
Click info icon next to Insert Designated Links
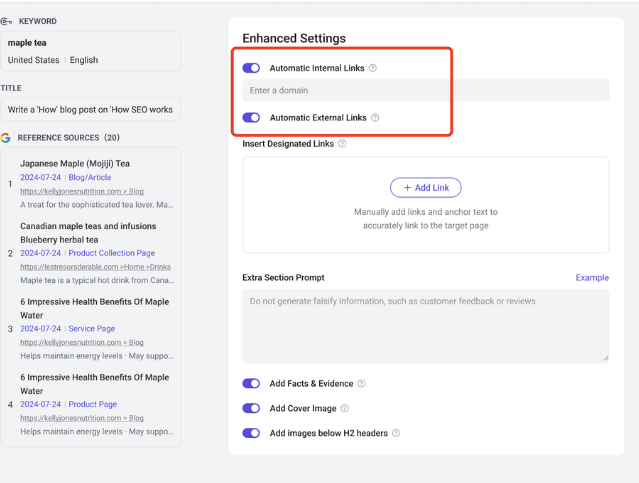coord(342,144)
